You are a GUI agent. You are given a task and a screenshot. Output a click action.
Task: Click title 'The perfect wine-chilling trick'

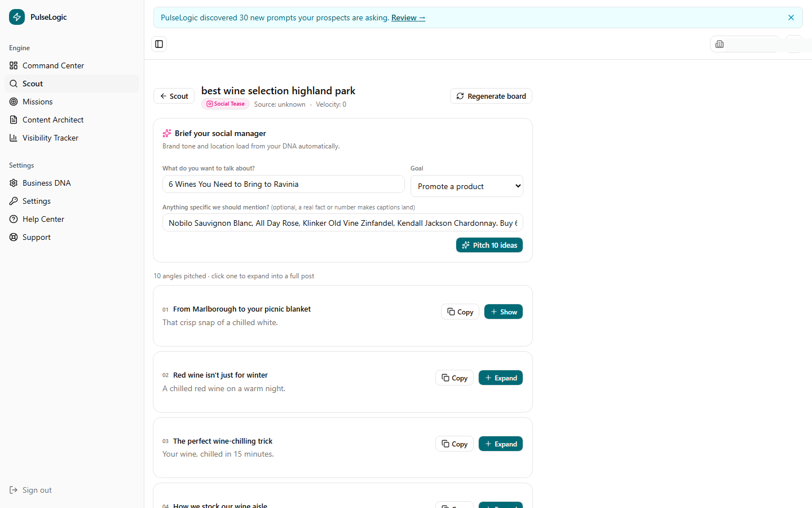[x=223, y=441]
